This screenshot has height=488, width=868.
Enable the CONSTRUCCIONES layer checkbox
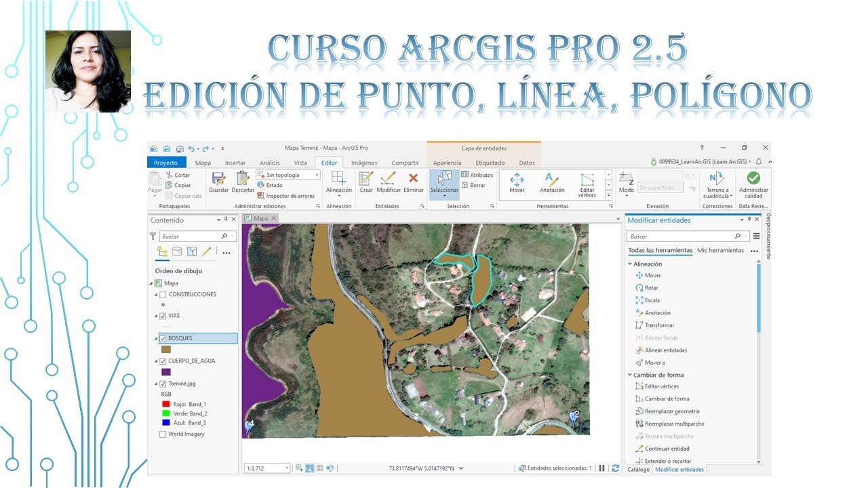[x=163, y=295]
